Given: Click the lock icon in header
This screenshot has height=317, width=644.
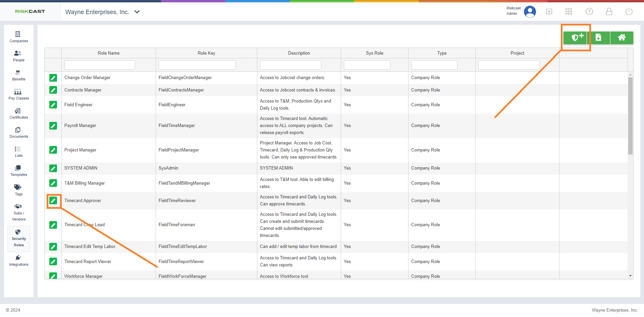Looking at the screenshot, I should 609,12.
